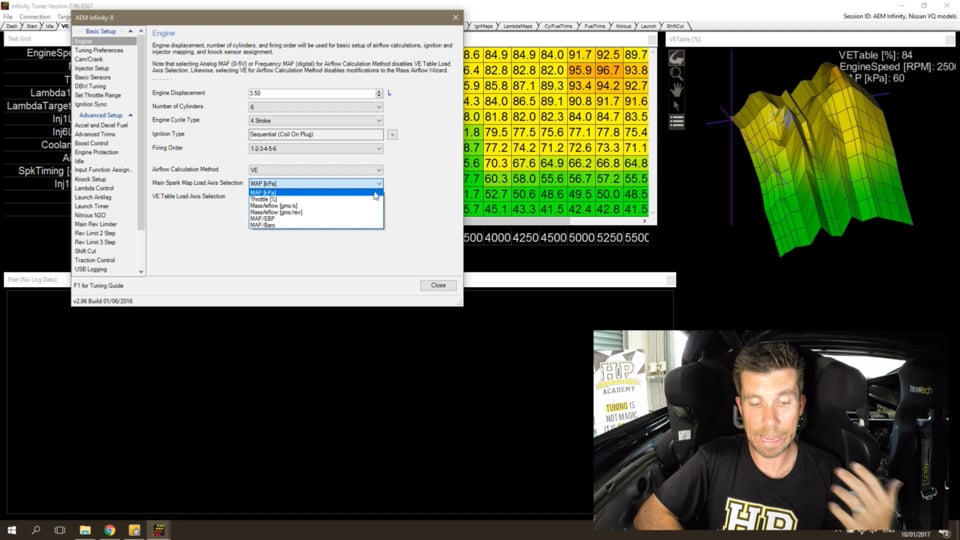Select Tuning Preferences in setup list

pyautogui.click(x=99, y=50)
